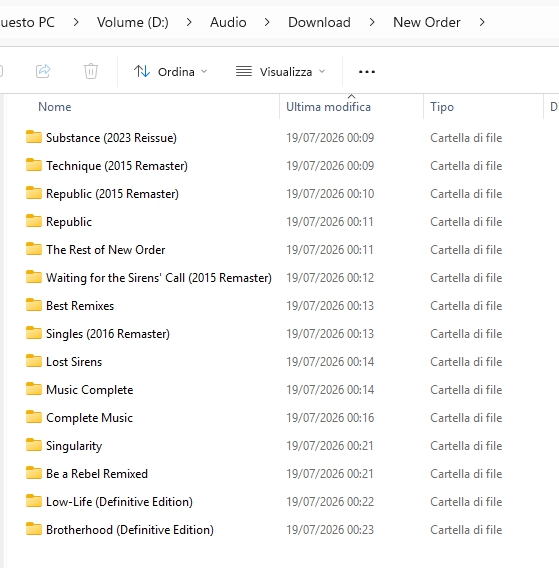This screenshot has height=568, width=559.
Task: Sort by Ultima modifica column header
Action: coord(328,107)
